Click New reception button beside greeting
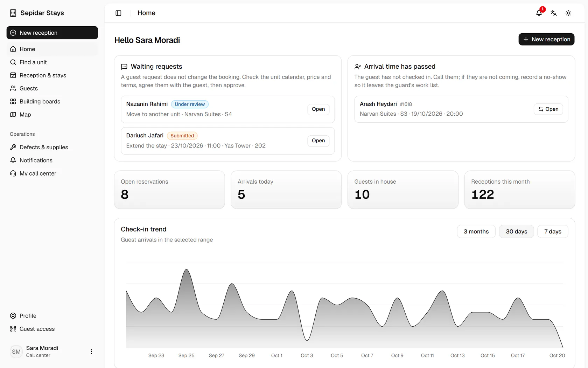The height and width of the screenshot is (368, 588). tap(546, 39)
